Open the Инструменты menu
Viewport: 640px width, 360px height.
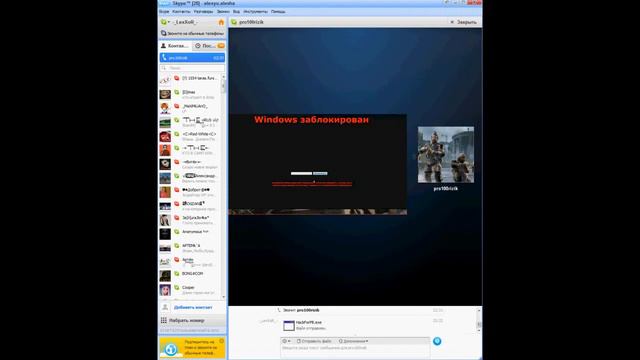coord(256,11)
